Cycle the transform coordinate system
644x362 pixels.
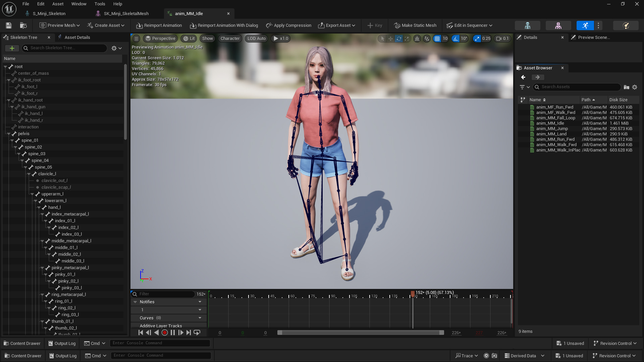(x=417, y=39)
